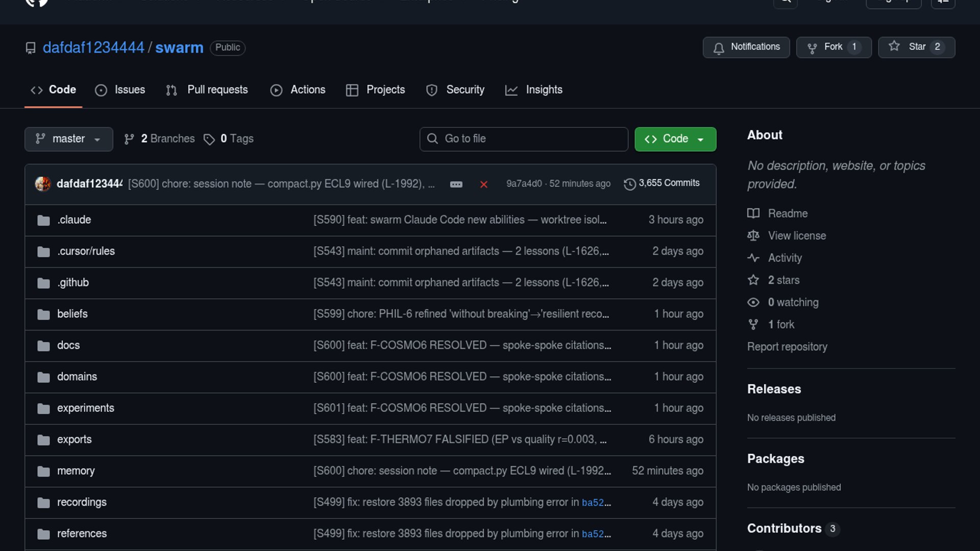Viewport: 980px width, 551px height.
Task: Open the Insights tab
Action: 533,90
